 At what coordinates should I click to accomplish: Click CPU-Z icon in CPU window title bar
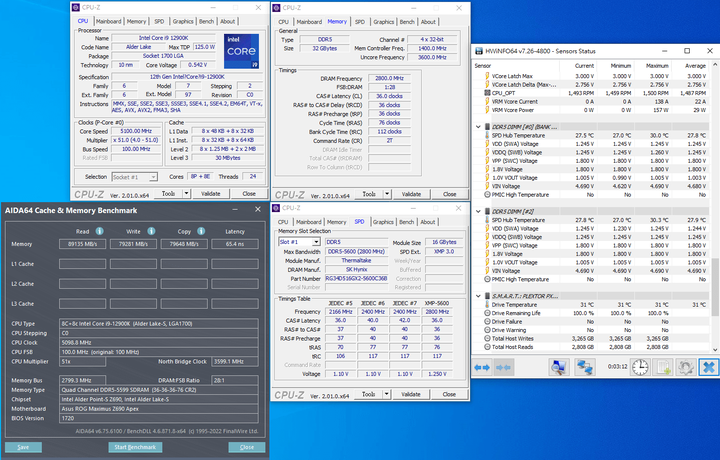[x=76, y=8]
